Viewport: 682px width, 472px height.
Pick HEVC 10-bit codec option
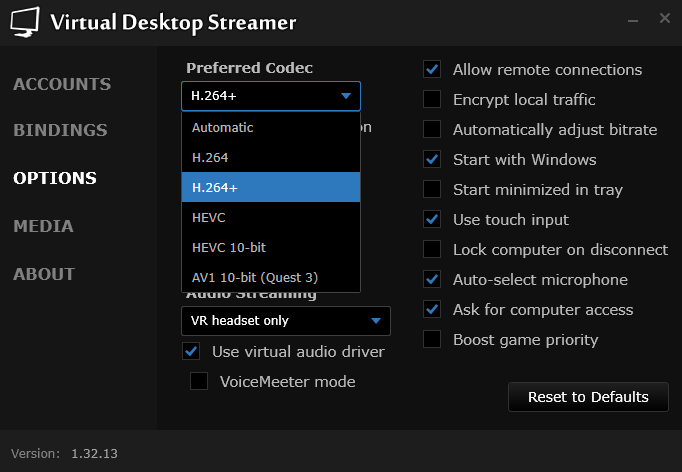271,248
